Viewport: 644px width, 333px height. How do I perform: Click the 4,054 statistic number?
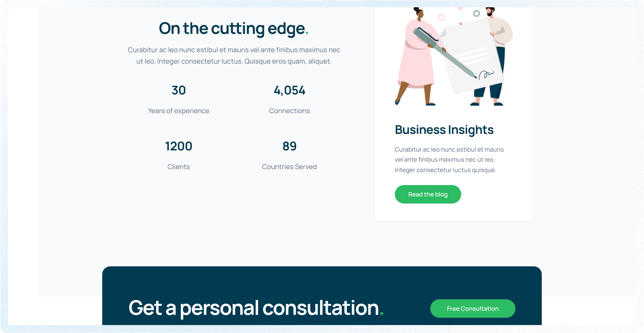(x=289, y=90)
